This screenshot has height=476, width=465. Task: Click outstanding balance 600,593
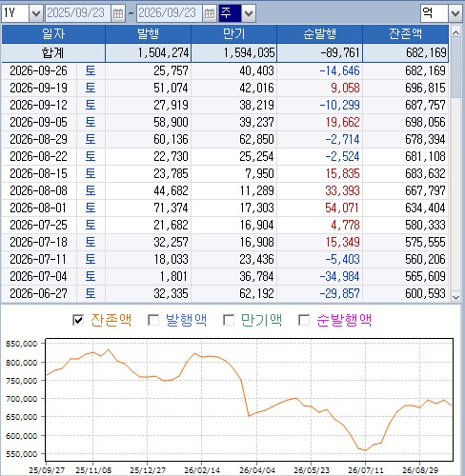click(425, 293)
